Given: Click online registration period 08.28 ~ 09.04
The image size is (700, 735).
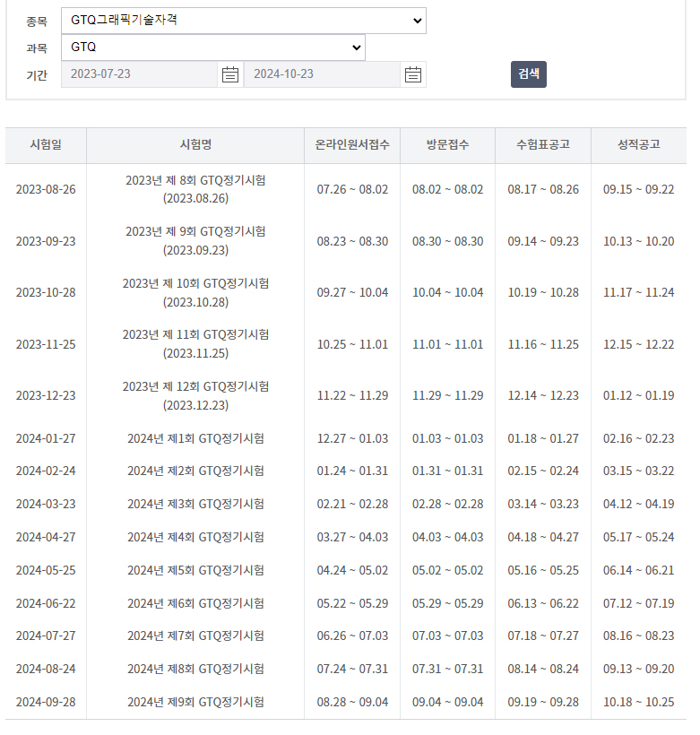Looking at the screenshot, I should coord(352,702).
